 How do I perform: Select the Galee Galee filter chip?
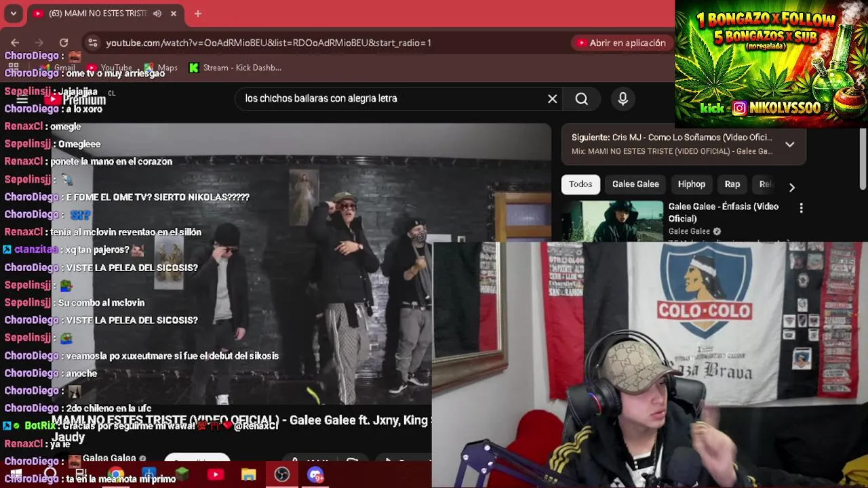[635, 184]
